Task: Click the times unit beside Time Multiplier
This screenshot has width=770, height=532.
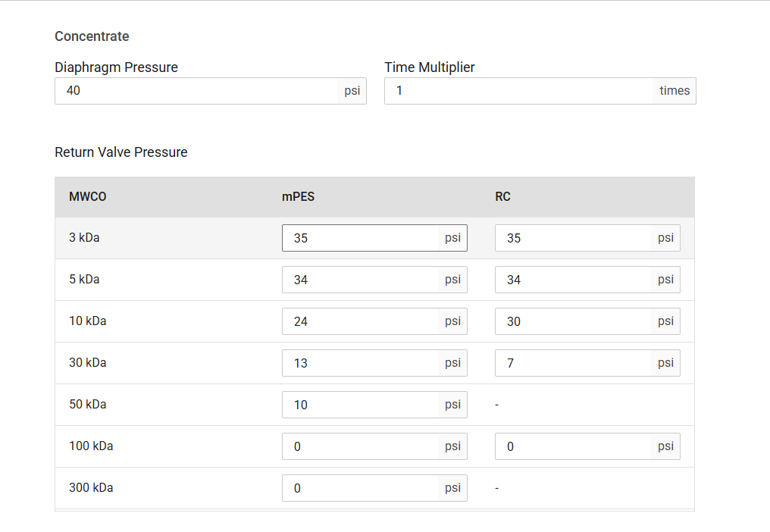Action: tap(675, 91)
